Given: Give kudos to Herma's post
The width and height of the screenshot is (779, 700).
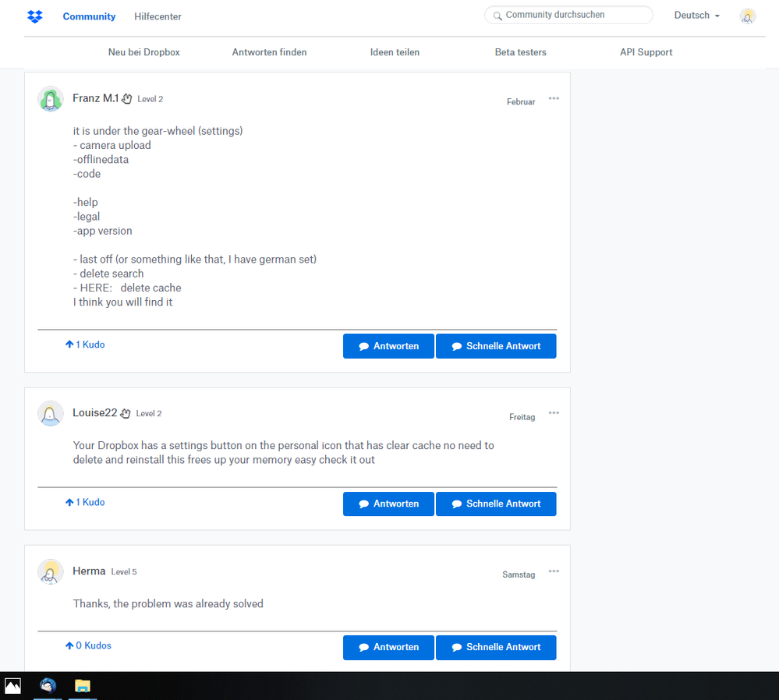Looking at the screenshot, I should coord(70,646).
